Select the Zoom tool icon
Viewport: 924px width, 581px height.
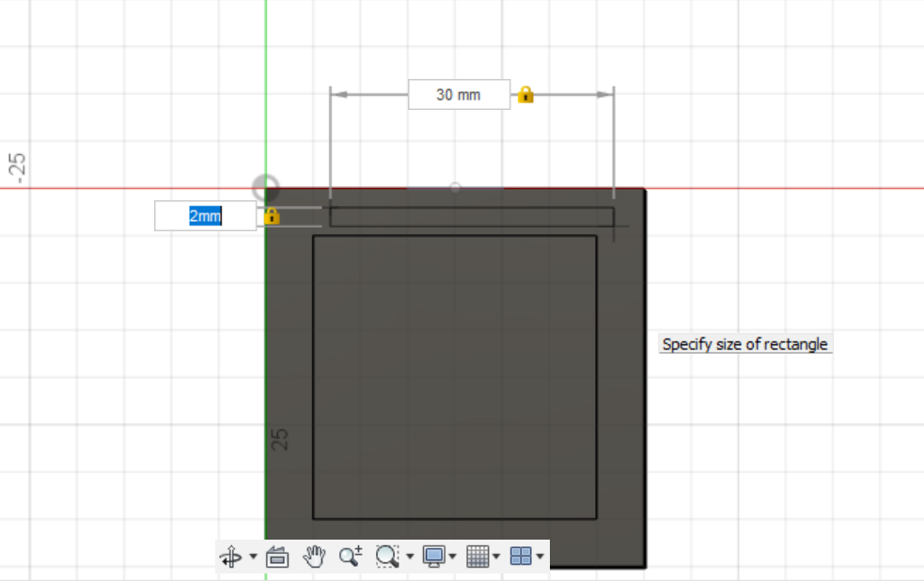(x=351, y=556)
